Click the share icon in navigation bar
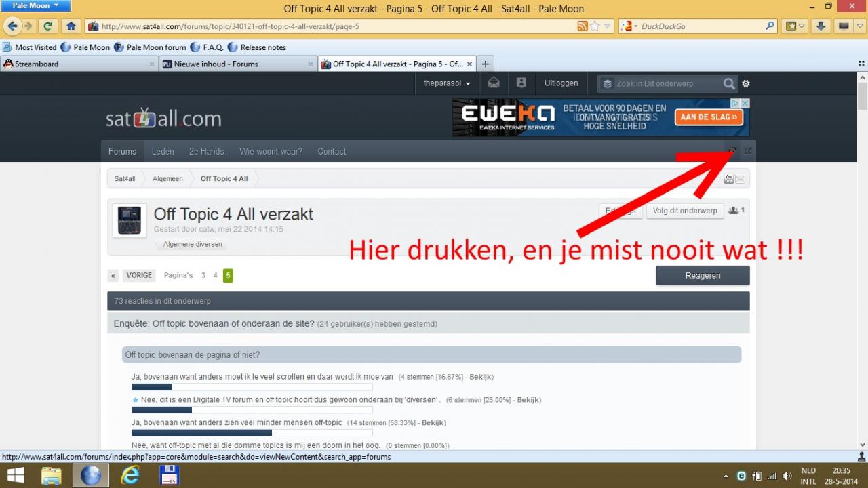 pyautogui.click(x=747, y=151)
